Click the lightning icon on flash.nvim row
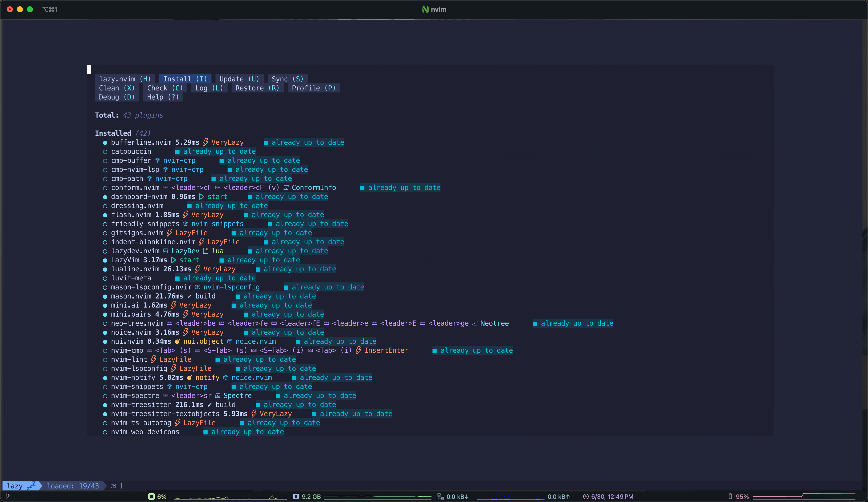Screen dimensions: 868x502 pos(186,215)
